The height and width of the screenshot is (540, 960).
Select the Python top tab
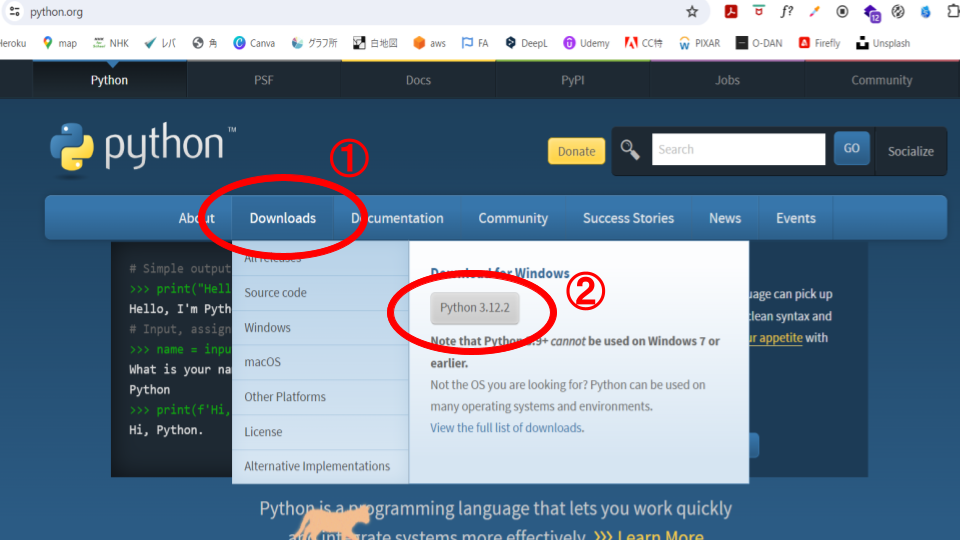point(110,80)
